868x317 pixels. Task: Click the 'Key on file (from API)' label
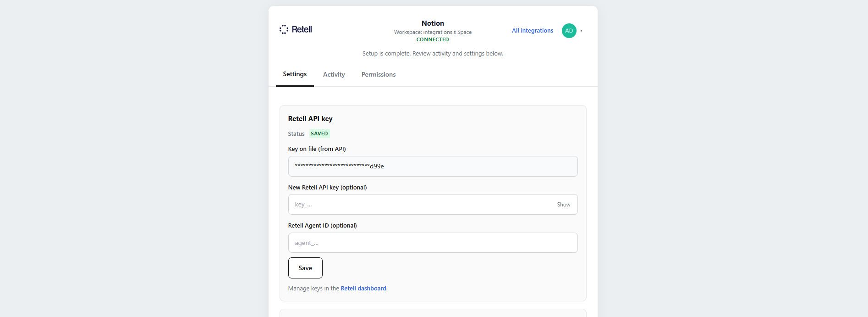(317, 149)
